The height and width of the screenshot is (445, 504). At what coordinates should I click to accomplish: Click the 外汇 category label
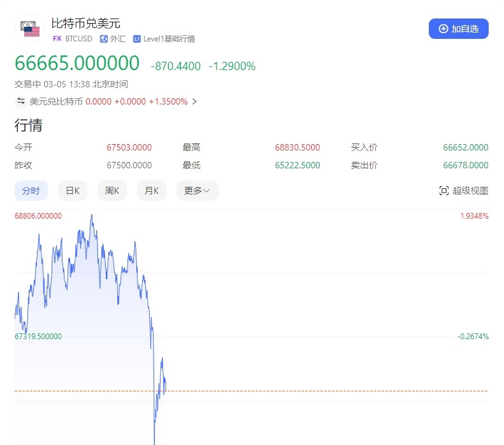tap(118, 39)
